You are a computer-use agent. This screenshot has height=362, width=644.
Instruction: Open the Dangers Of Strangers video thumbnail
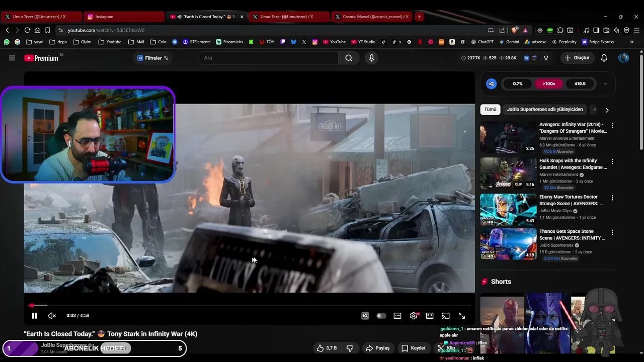[x=508, y=137]
